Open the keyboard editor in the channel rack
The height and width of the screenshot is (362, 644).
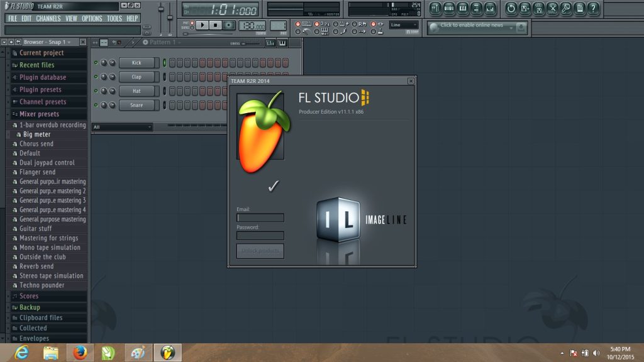pos(282,43)
